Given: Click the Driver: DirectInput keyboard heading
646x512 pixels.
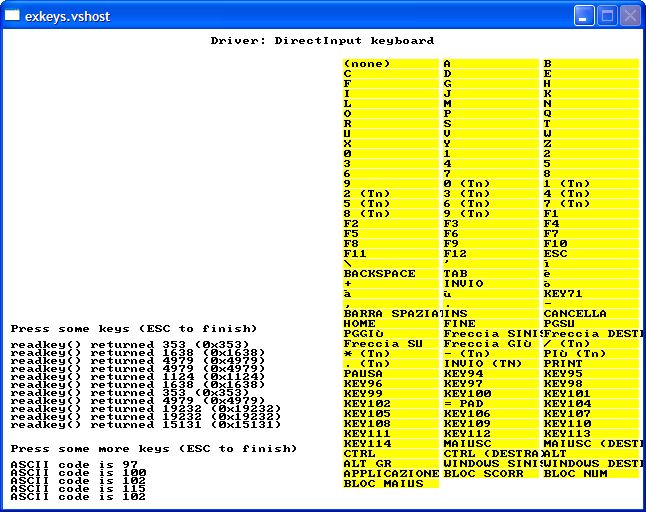Looking at the screenshot, I should [x=322, y=41].
